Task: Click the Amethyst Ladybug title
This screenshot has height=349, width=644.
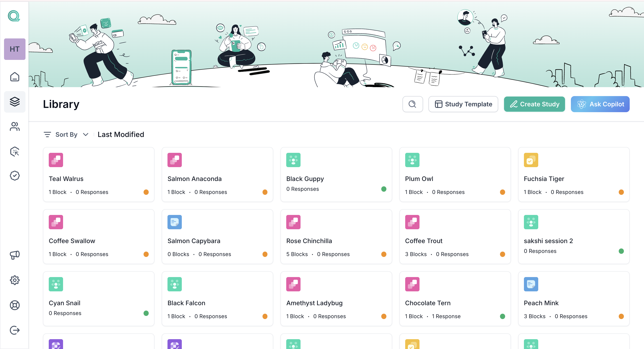Action: tap(314, 303)
